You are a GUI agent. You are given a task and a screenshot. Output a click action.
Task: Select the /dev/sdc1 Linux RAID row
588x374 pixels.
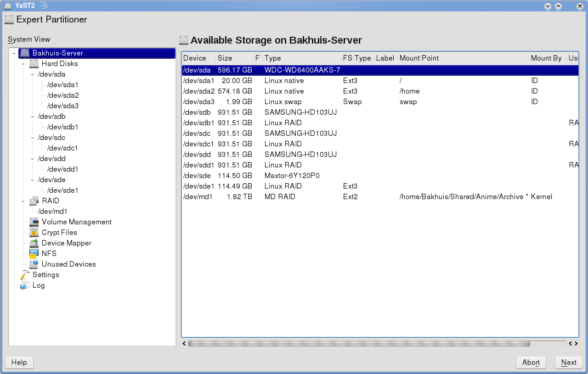click(380, 144)
